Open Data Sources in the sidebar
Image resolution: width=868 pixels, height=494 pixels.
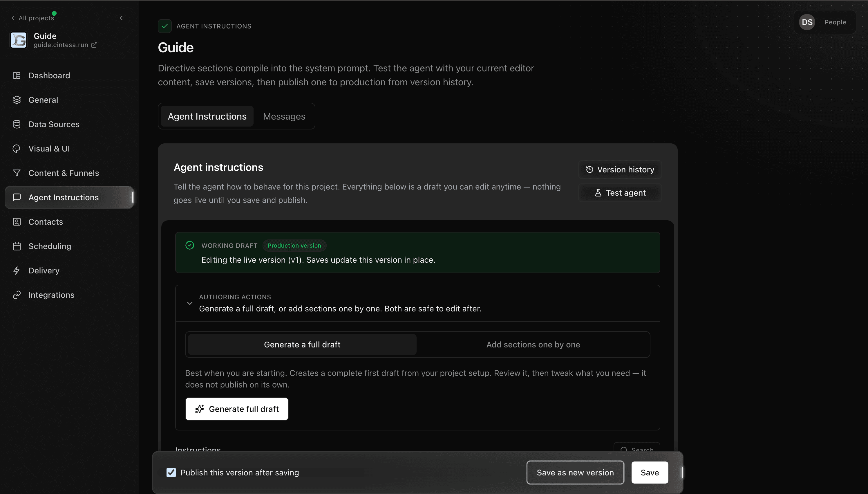coord(70,124)
